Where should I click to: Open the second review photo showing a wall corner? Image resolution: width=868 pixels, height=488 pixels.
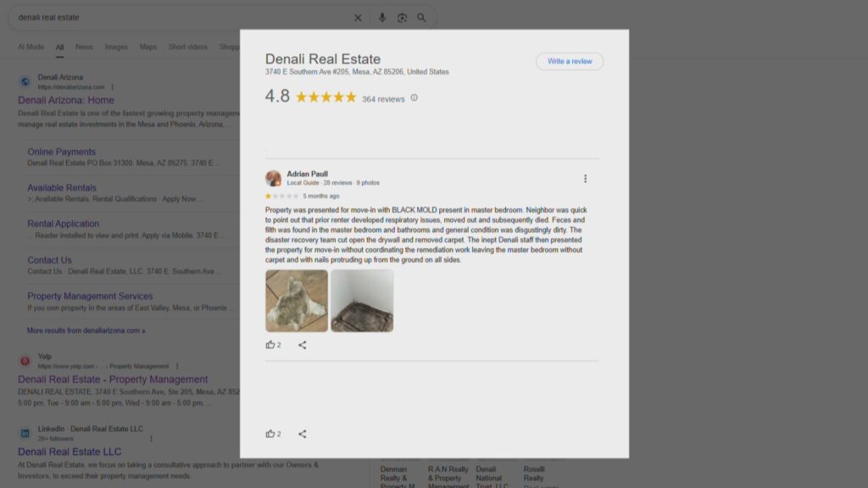point(362,301)
